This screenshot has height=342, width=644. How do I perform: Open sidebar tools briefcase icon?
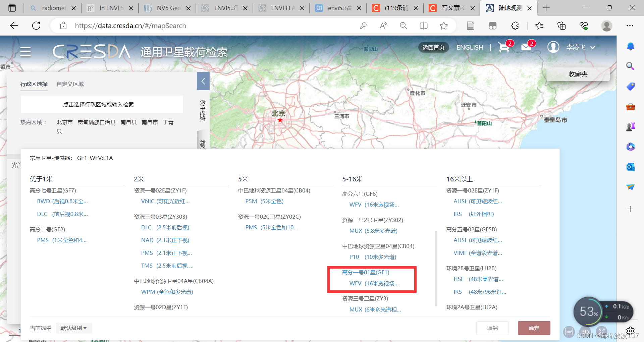point(630,107)
